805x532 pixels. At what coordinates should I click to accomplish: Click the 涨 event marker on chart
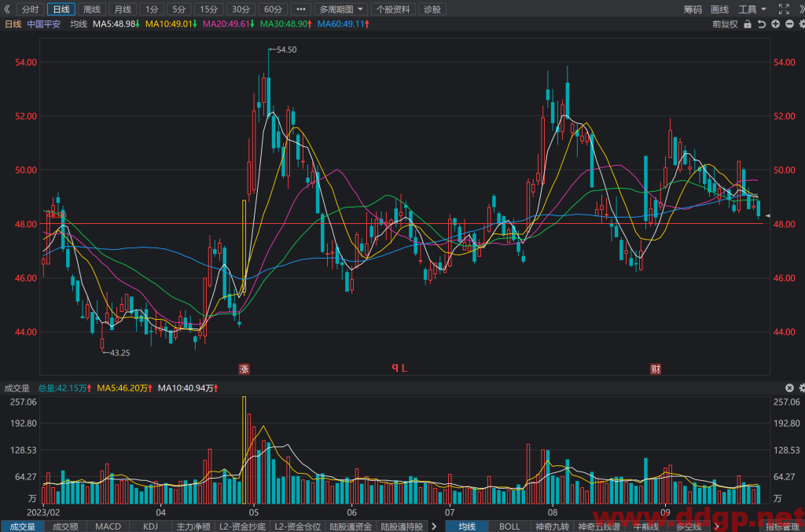244,369
